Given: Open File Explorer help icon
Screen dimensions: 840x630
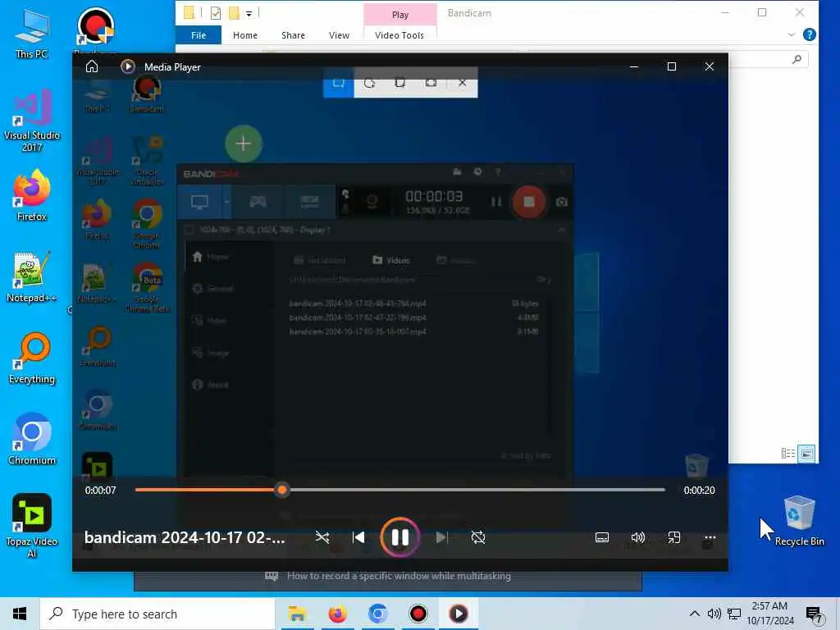Looking at the screenshot, I should [810, 34].
